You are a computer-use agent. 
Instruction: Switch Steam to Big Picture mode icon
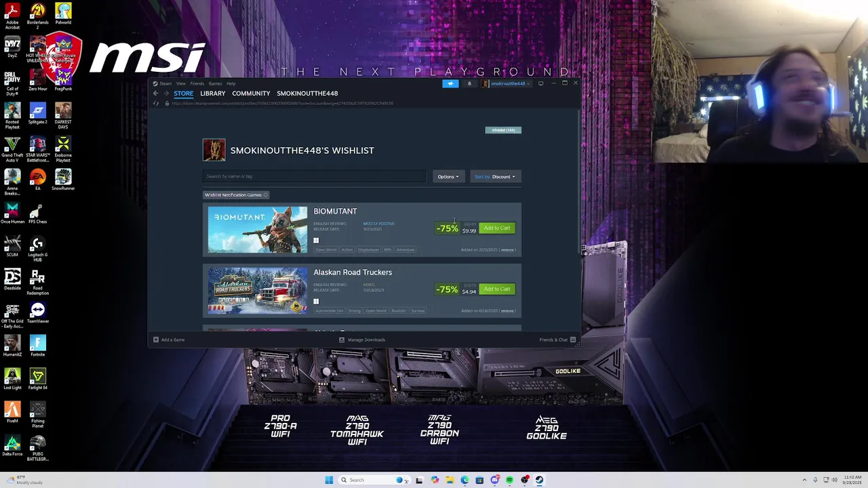point(540,83)
